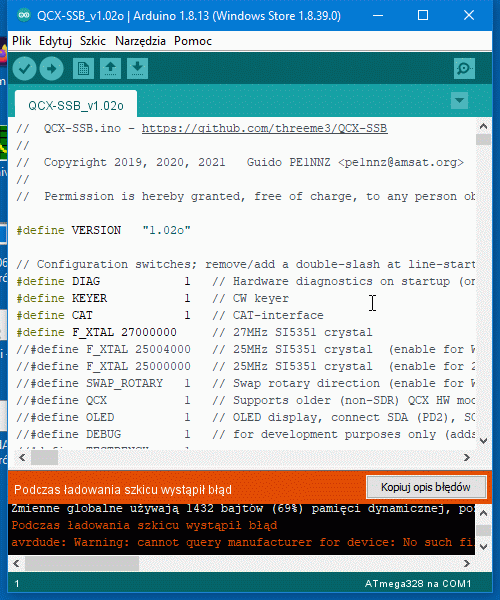Open the tab options dropdown arrow
Image resolution: width=500 pixels, height=600 pixels.
pos(459,101)
